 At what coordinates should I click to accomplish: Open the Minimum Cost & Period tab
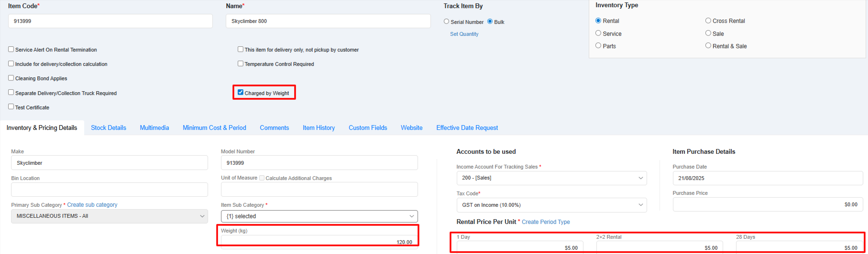[214, 128]
